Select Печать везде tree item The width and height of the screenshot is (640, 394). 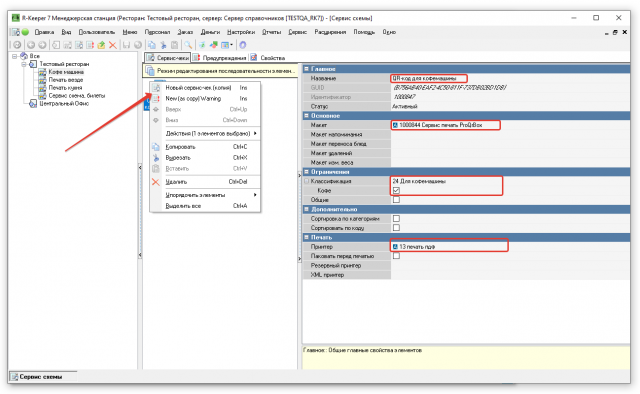pos(66,80)
